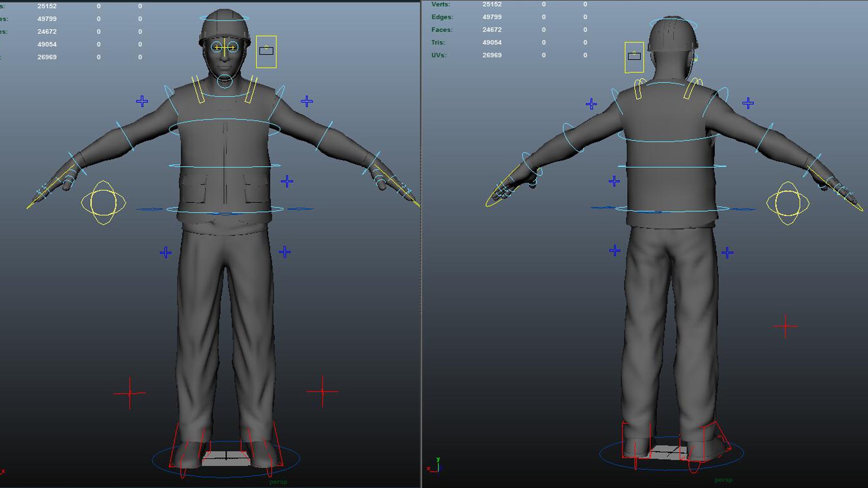Click the 'persp' camera label in the back view
Screen dimensions: 868x488
(x=723, y=480)
